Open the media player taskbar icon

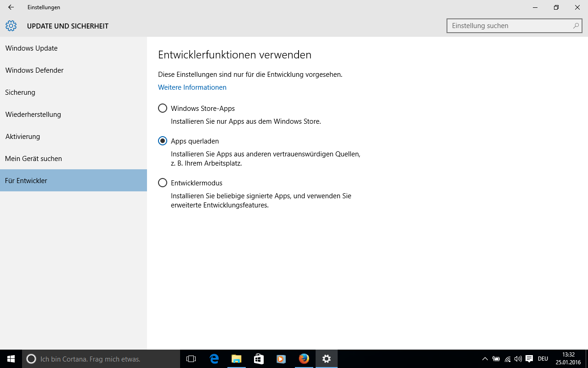[281, 359]
